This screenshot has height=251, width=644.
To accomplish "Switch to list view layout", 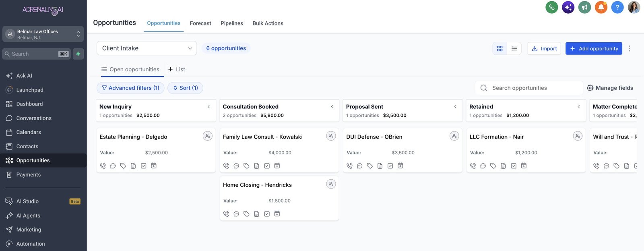I will coord(514,48).
